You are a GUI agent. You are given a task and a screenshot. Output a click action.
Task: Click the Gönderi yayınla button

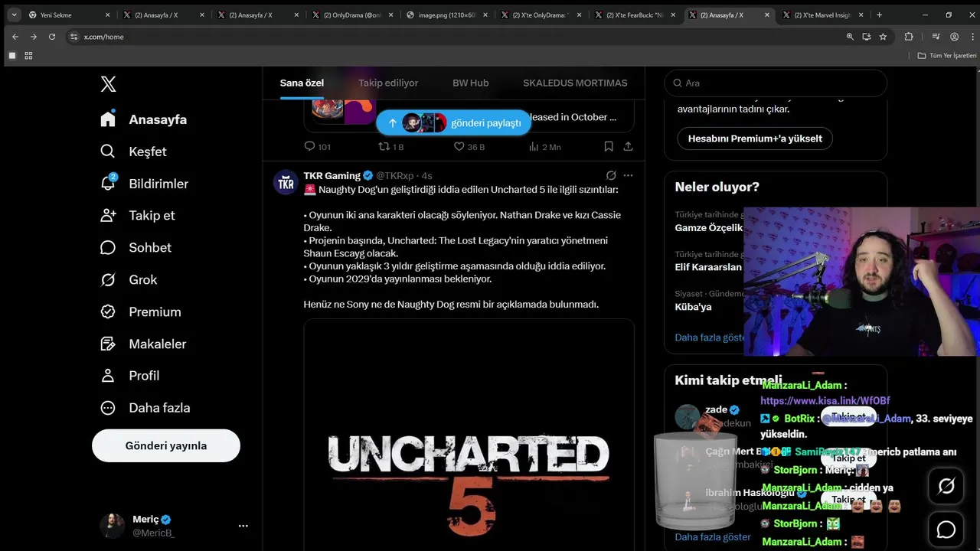[166, 445]
